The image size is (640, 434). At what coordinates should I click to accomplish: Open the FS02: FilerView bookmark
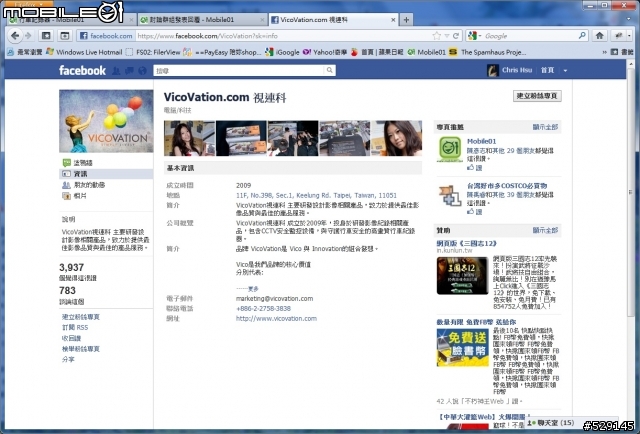153,52
